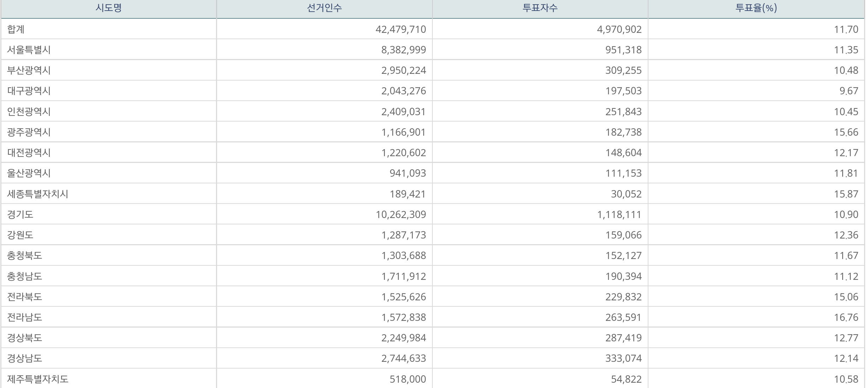Image resolution: width=868 pixels, height=388 pixels.
Task: Select the 서울특별시 row cell
Action: click(29, 50)
